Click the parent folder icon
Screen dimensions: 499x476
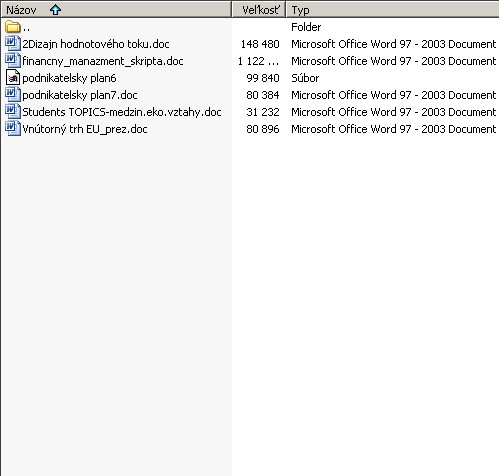(x=13, y=27)
